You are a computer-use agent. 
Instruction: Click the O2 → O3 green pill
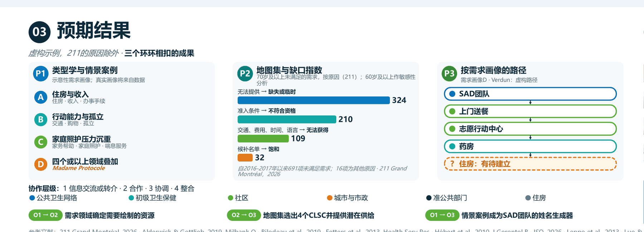pos(244,215)
